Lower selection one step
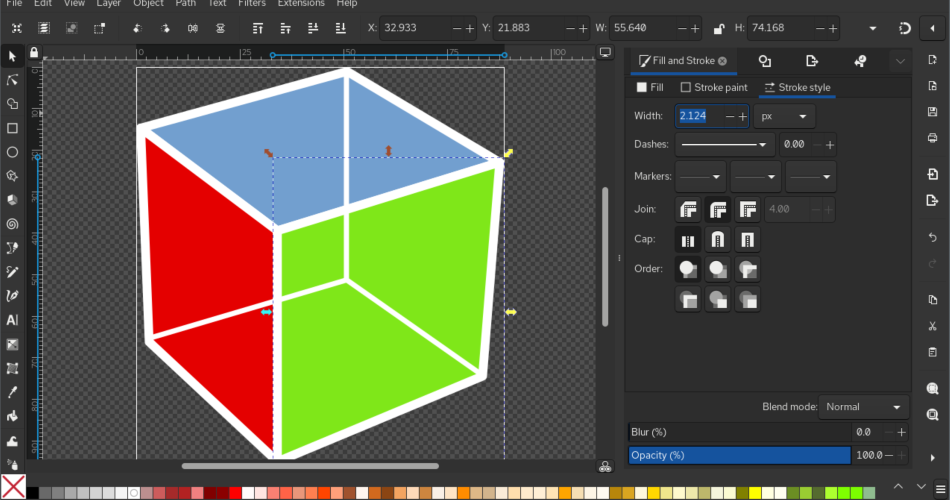 coord(313,28)
